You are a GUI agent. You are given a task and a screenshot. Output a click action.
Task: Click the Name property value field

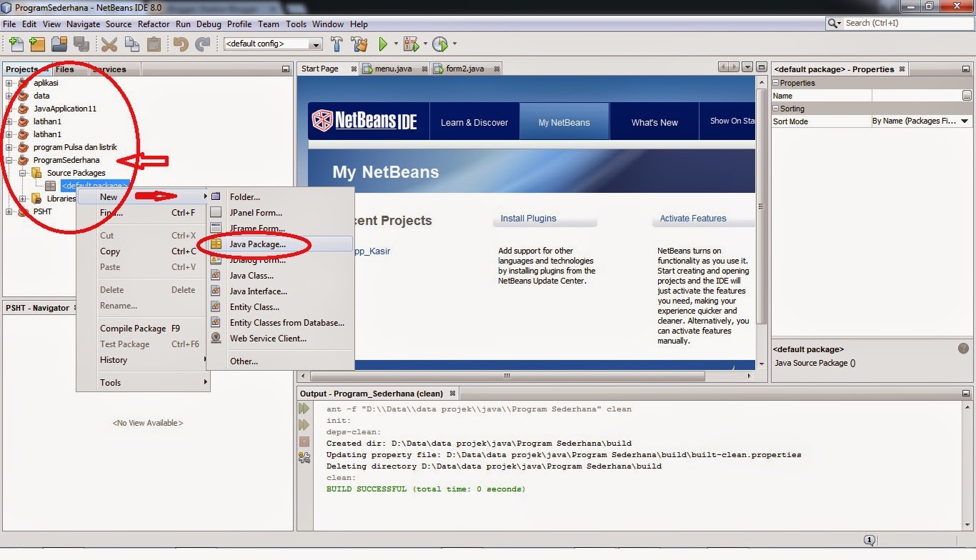click(916, 96)
